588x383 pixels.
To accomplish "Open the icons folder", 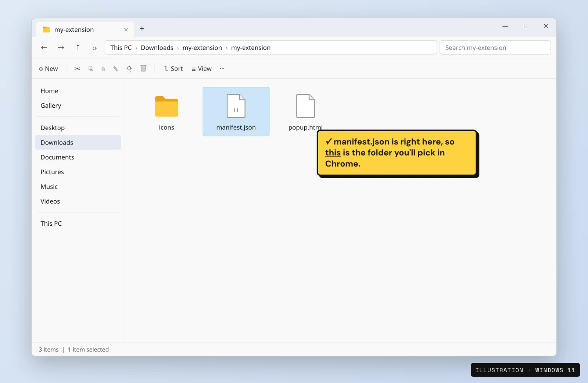I will pos(166,112).
